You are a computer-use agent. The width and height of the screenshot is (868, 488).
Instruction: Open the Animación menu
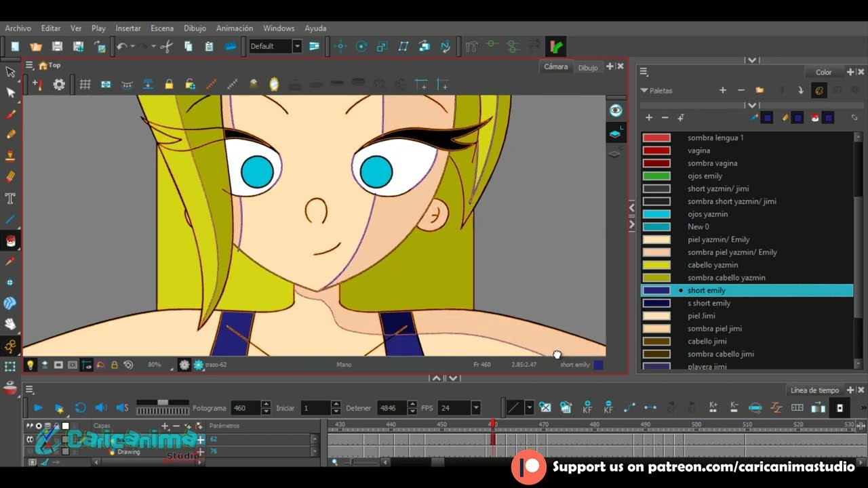point(235,28)
